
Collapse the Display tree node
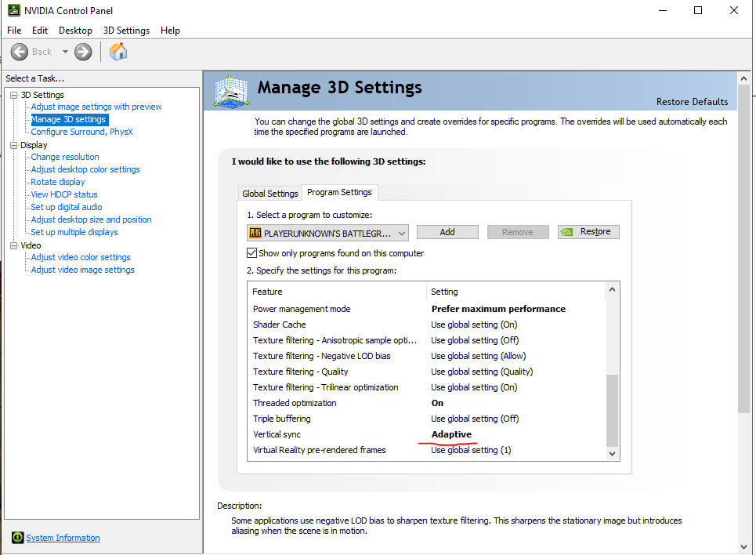point(14,145)
